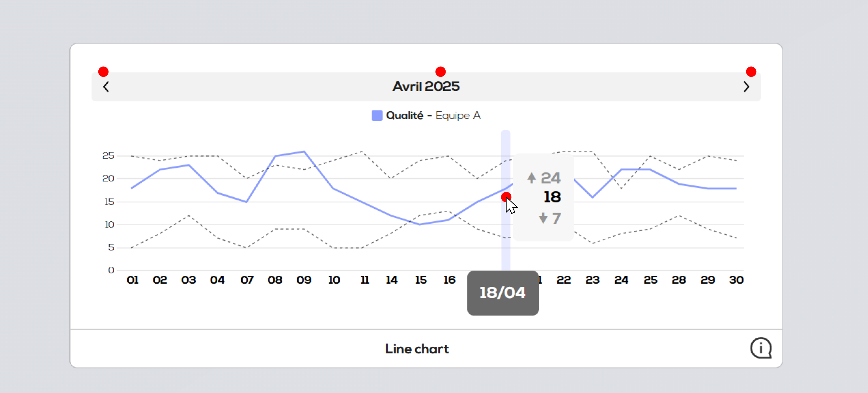The image size is (868, 393).
Task: Select day 09 on the x-axis
Action: click(304, 280)
